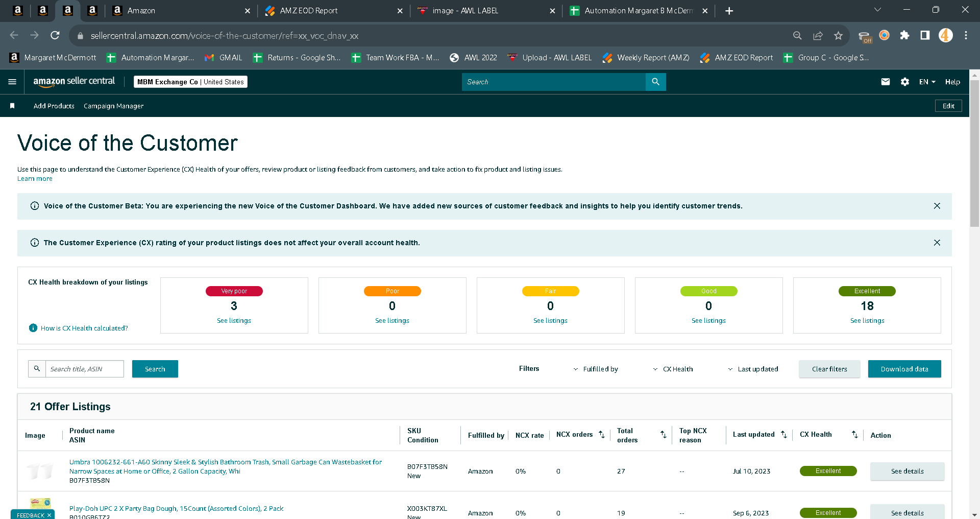Open the AWL 2022 bookmark
The width and height of the screenshot is (980, 519).
pyautogui.click(x=473, y=58)
